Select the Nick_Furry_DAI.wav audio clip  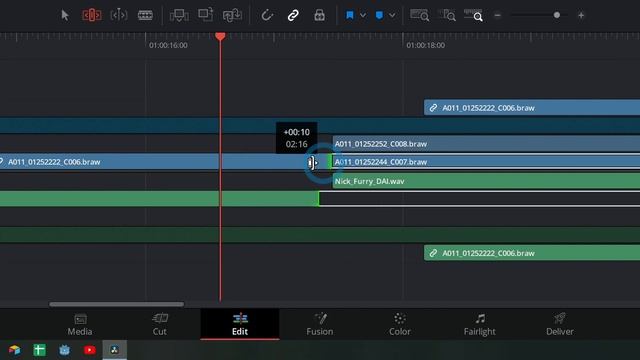pos(486,181)
